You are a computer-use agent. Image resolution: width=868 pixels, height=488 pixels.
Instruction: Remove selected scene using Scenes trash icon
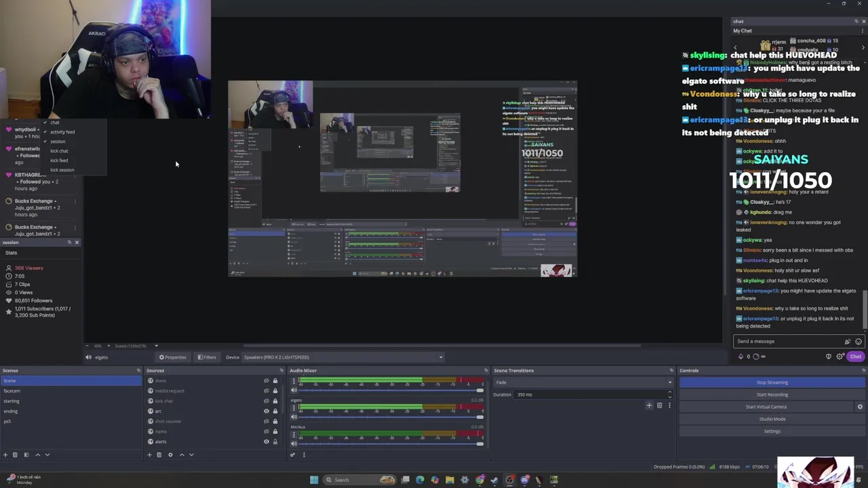15,455
